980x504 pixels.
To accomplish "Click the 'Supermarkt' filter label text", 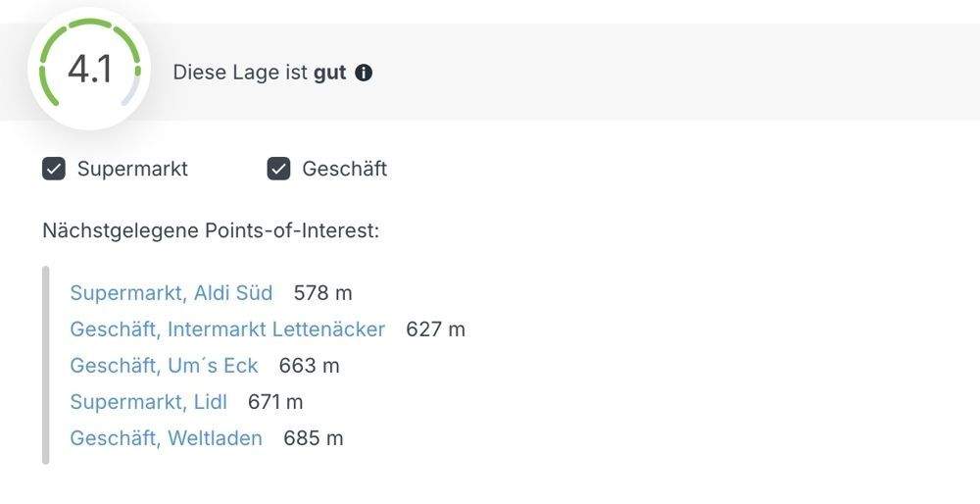I will [132, 169].
